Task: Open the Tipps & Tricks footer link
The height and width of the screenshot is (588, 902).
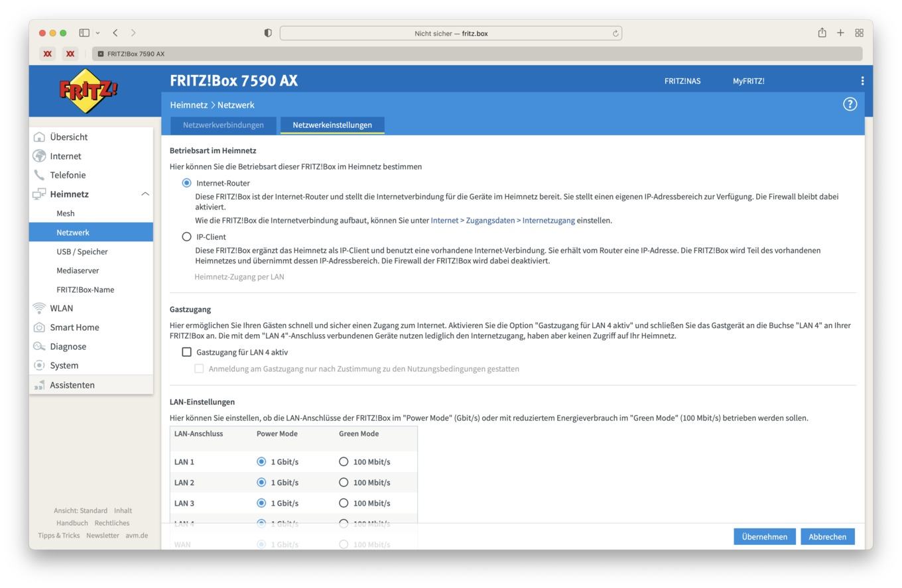Action: (58, 536)
